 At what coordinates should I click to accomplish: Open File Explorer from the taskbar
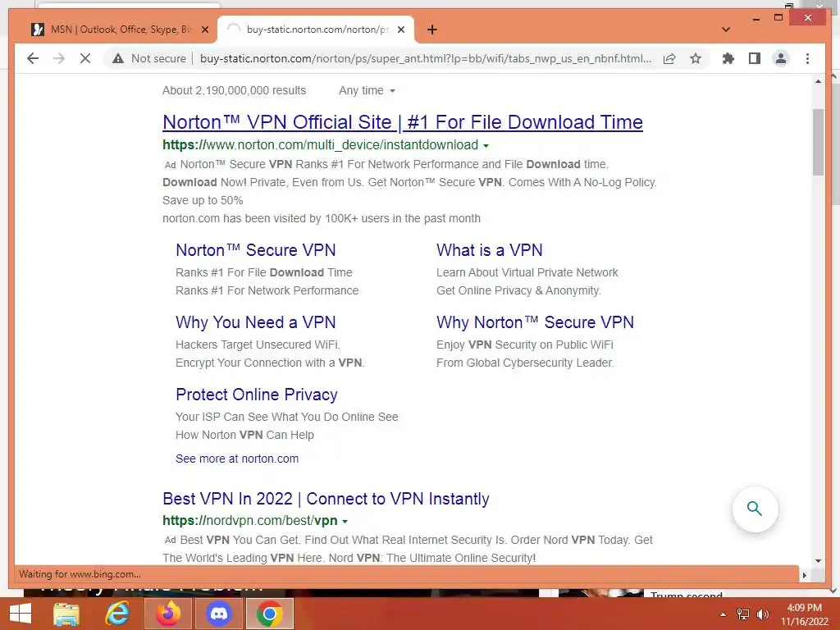point(66,614)
